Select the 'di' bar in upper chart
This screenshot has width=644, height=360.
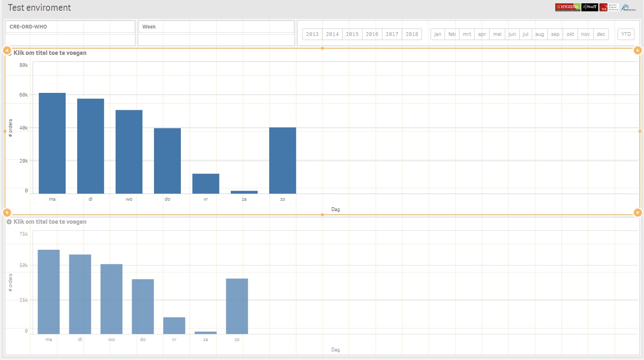pos(90,146)
